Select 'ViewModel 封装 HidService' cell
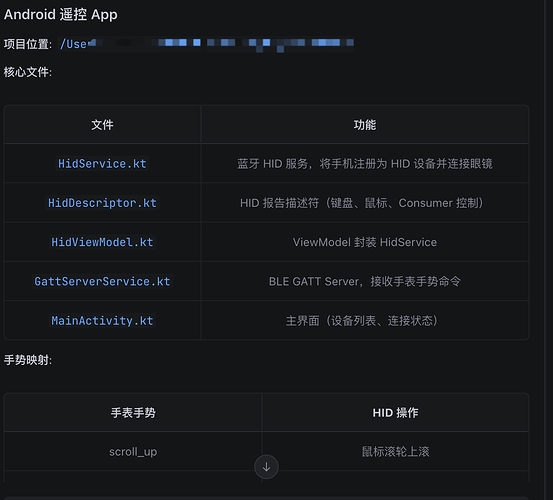Image resolution: width=553 pixels, height=500 pixels. click(x=365, y=242)
